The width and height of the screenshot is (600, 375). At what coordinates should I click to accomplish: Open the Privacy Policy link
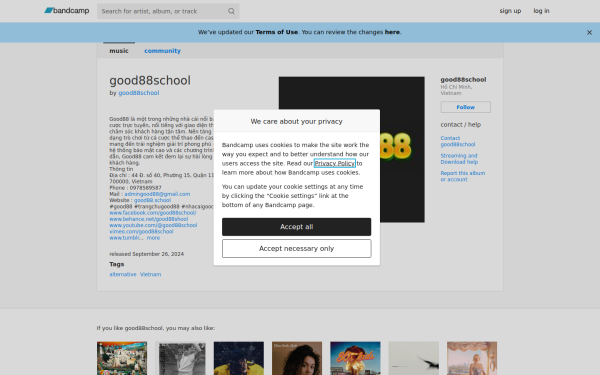point(335,163)
